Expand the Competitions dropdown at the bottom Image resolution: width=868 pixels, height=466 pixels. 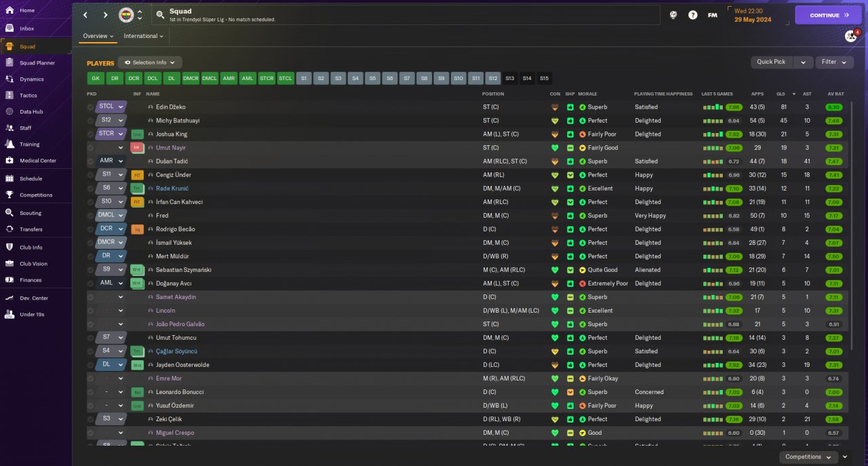(x=808, y=457)
